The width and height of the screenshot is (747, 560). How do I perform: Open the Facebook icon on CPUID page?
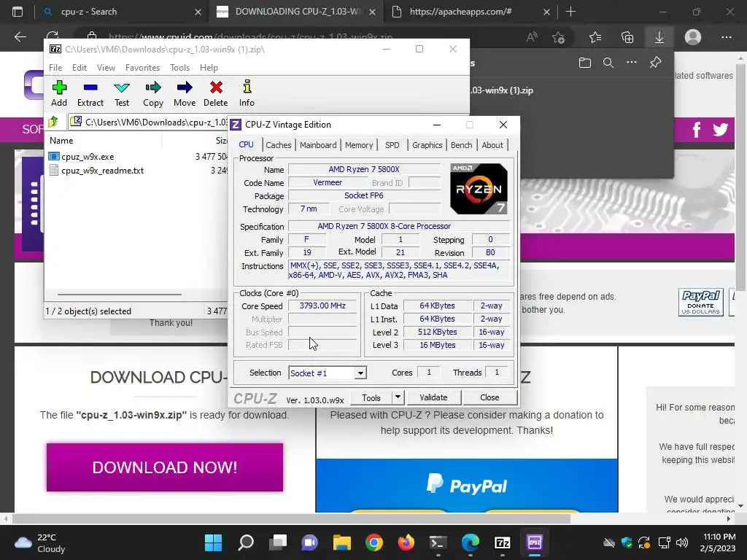point(697,130)
